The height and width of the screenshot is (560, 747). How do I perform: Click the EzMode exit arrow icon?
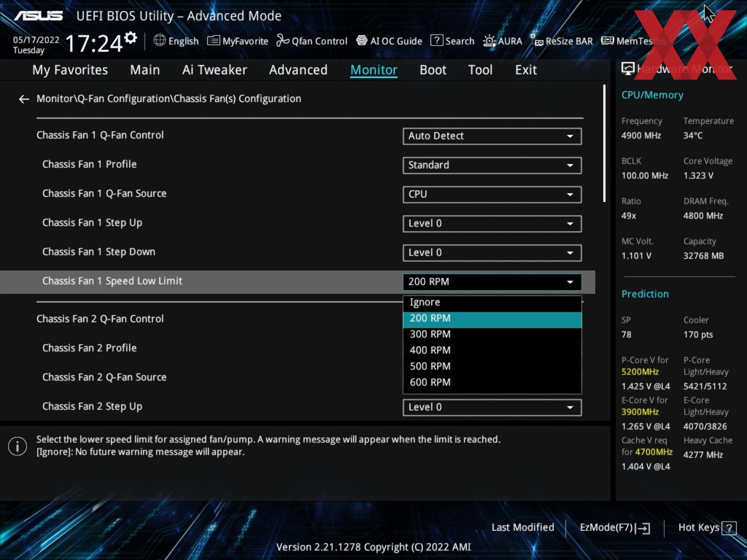pos(643,528)
